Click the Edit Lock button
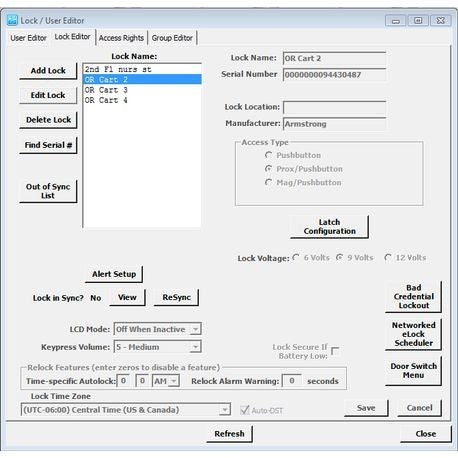The height and width of the screenshot is (458, 458). point(48,95)
